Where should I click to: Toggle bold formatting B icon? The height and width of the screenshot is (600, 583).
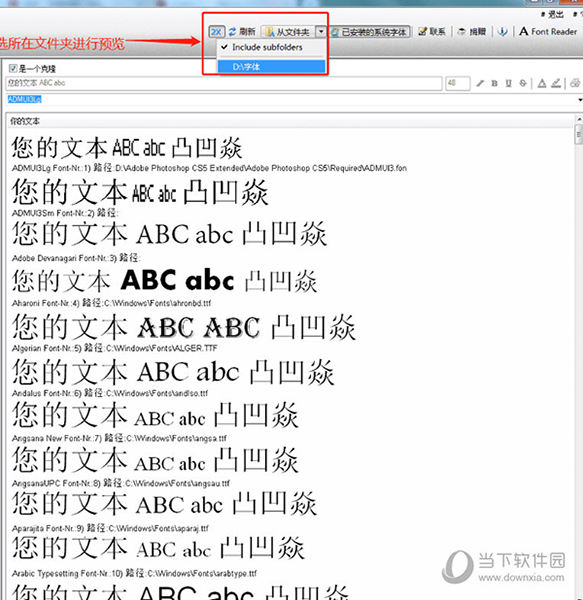pos(495,83)
